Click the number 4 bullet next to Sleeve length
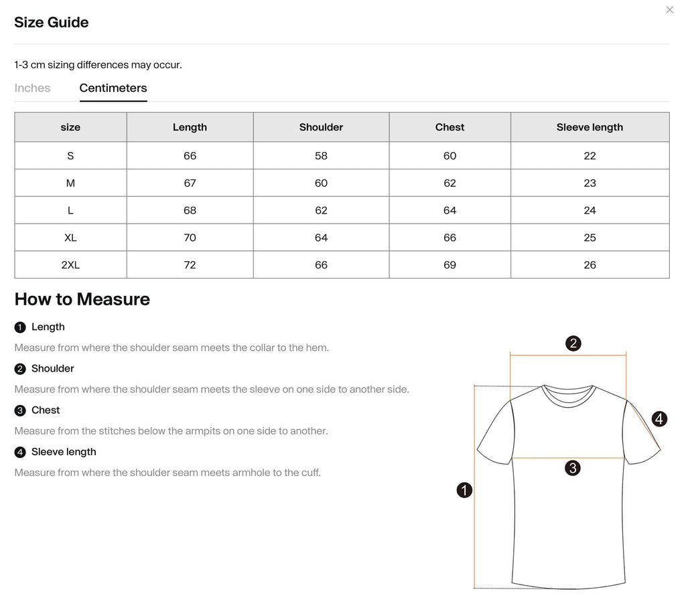Image resolution: width=686 pixels, height=616 pixels. click(x=20, y=451)
